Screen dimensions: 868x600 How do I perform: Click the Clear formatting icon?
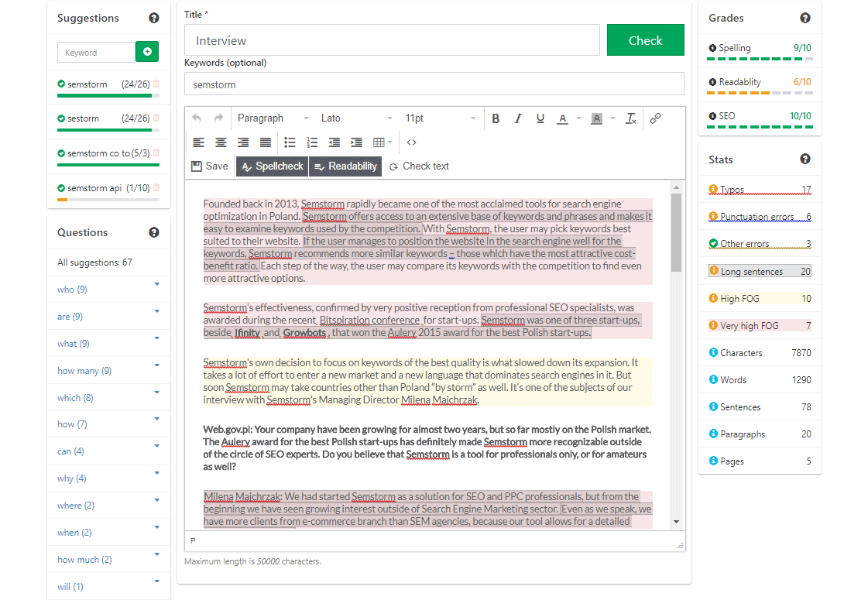pos(631,118)
